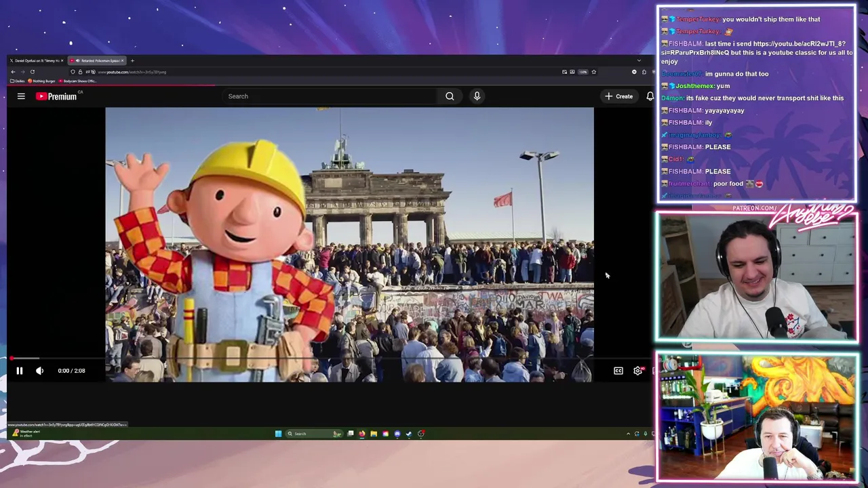The width and height of the screenshot is (868, 488).
Task: Go to YouTube Premium home logo
Action: click(x=57, y=96)
